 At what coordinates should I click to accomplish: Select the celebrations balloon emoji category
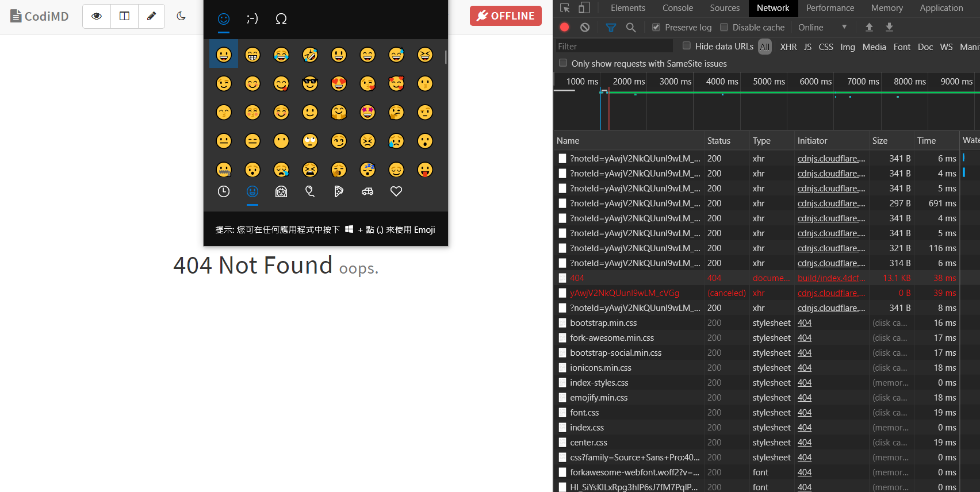coord(310,192)
